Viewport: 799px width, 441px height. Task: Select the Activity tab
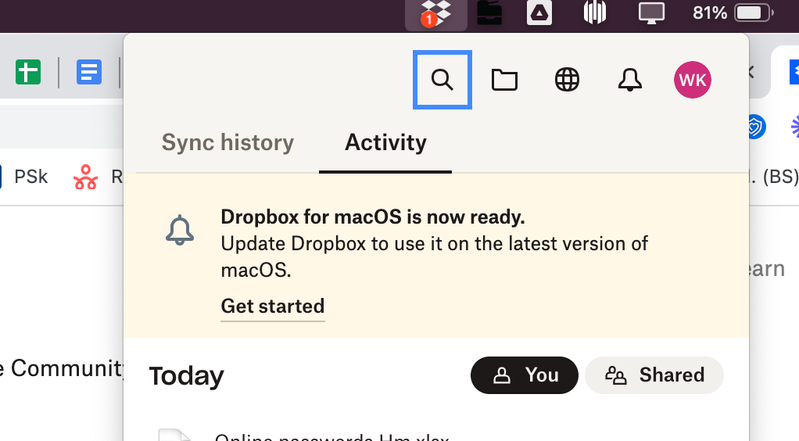[385, 142]
